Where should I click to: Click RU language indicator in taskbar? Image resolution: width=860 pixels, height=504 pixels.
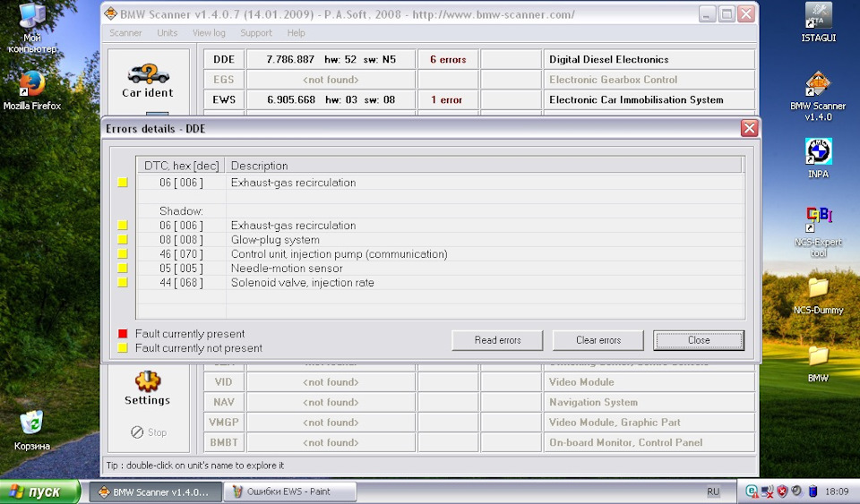pos(713,492)
